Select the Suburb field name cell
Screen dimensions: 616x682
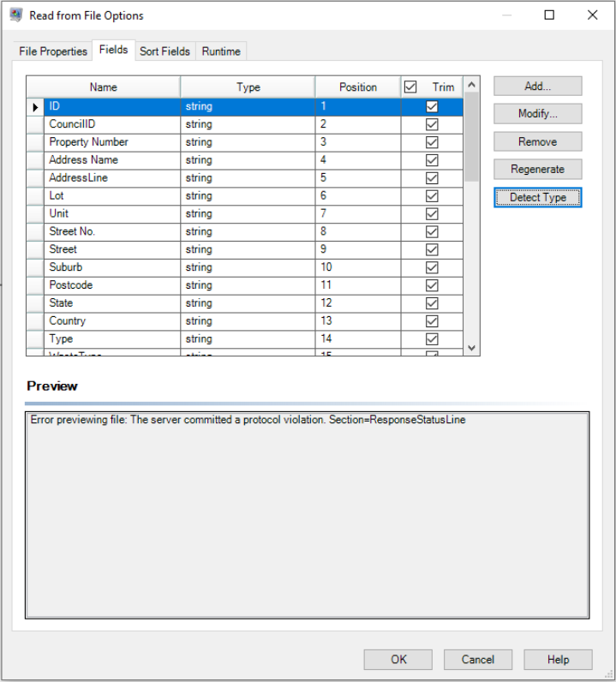[111, 267]
